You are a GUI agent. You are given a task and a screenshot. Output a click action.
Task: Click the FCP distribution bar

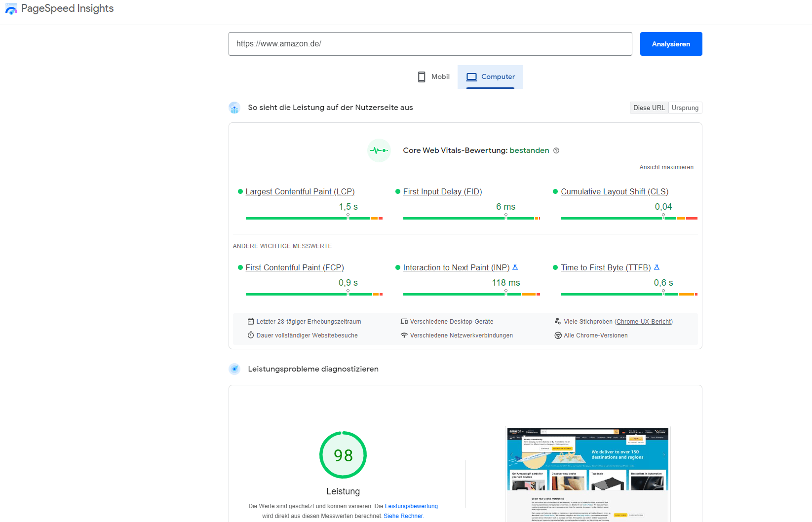pyautogui.click(x=314, y=294)
